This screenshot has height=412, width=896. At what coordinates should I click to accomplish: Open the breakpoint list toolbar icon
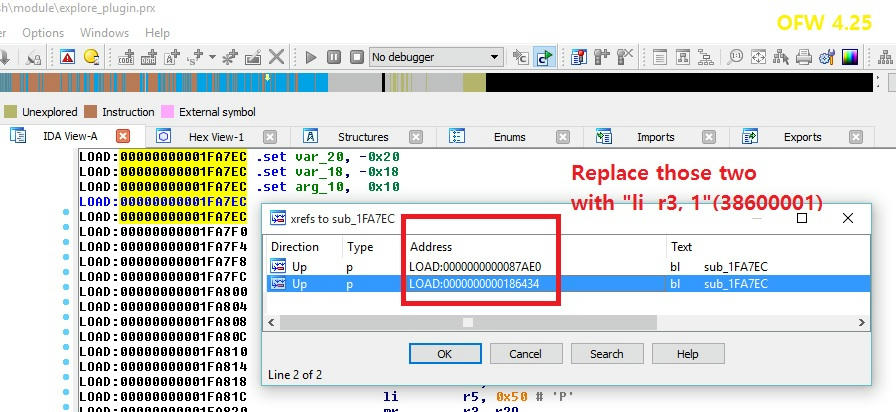pos(579,57)
